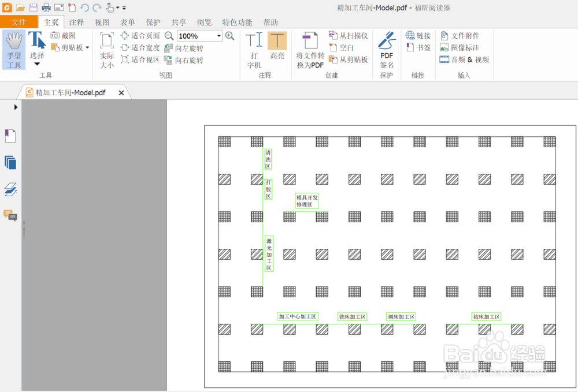Open the Clipboard (剪贴板) dropdown arrow
578x392 pixels.
[x=87, y=47]
